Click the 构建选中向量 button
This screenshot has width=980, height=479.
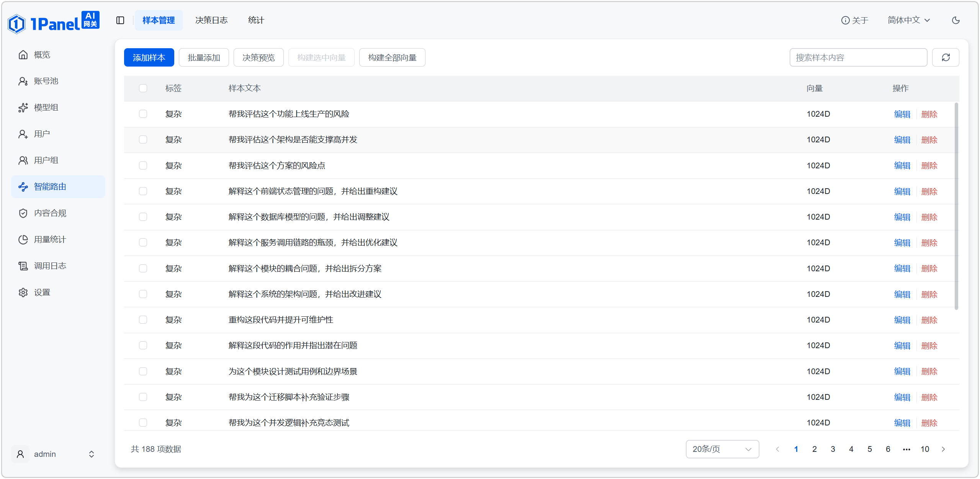(321, 57)
